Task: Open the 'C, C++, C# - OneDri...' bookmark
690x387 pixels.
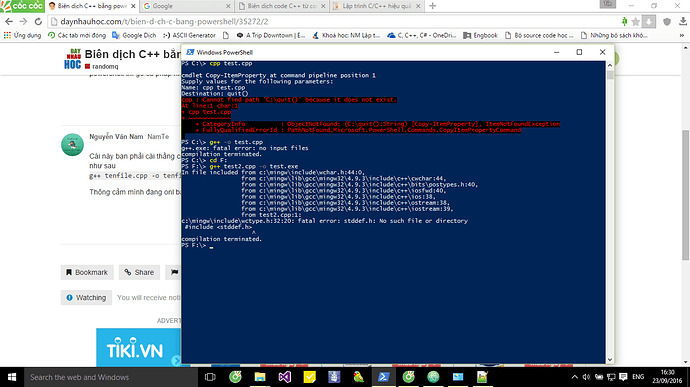Action: pyautogui.click(x=422, y=35)
